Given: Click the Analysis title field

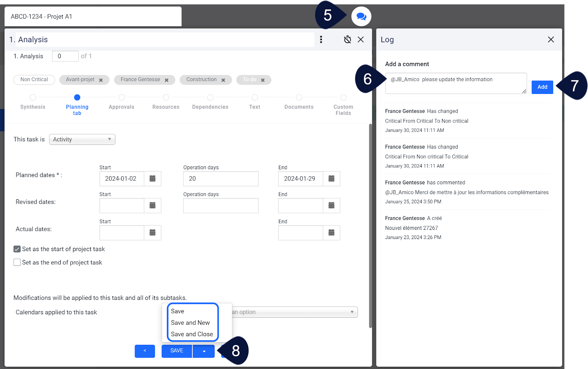Looking at the screenshot, I should (165, 40).
